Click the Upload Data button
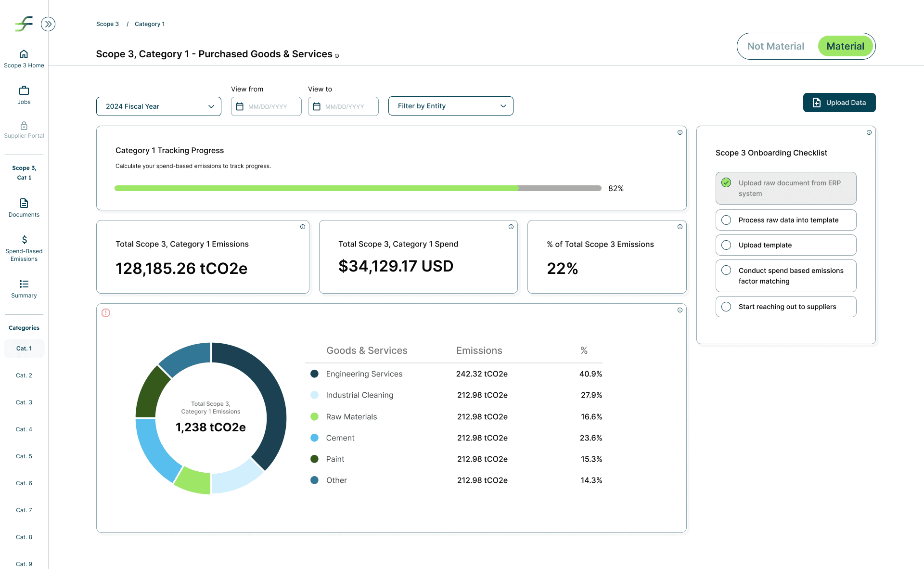 coord(839,103)
